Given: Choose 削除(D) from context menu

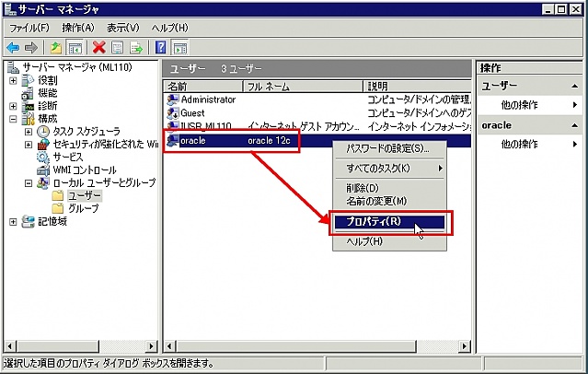Looking at the screenshot, I should coord(389,188).
